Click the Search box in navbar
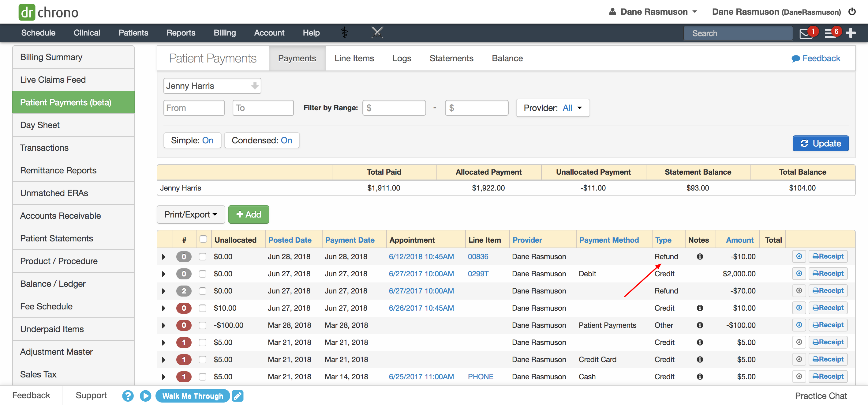 [x=738, y=33]
